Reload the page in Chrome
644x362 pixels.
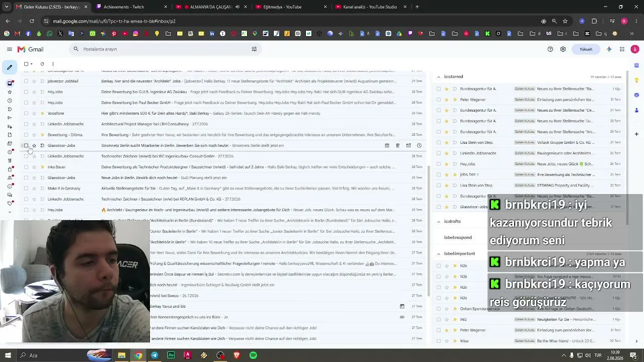(32, 21)
